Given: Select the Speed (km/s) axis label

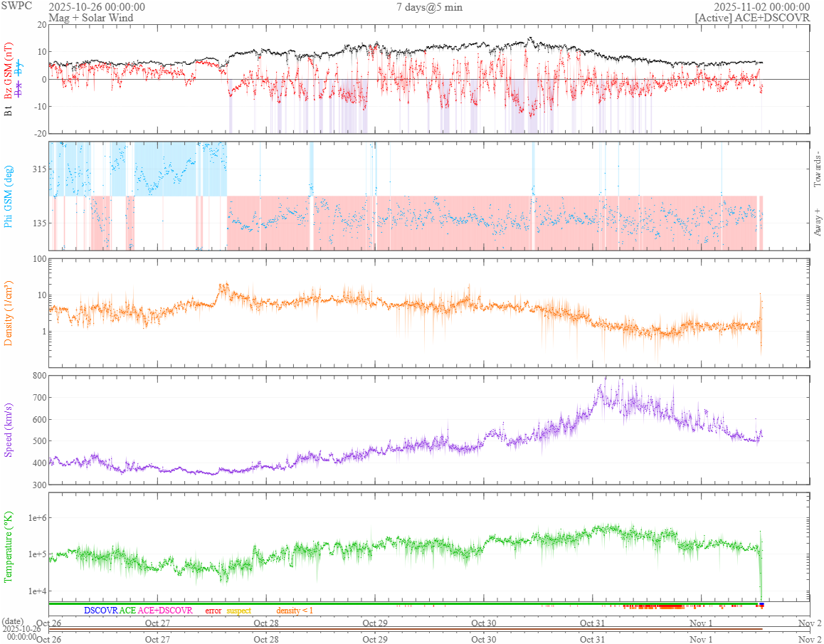Looking at the screenshot, I should click(9, 429).
